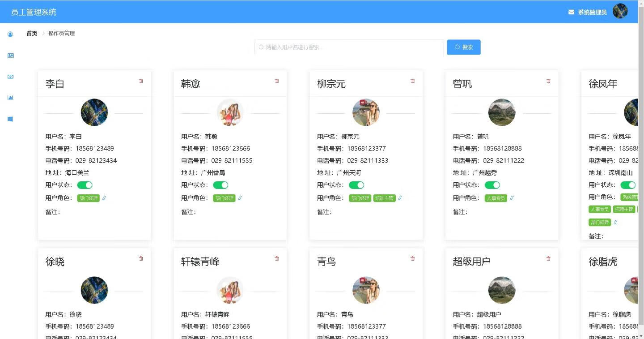Click the address 海口美兰 on 李白's card
This screenshot has height=339, width=644.
[77, 172]
